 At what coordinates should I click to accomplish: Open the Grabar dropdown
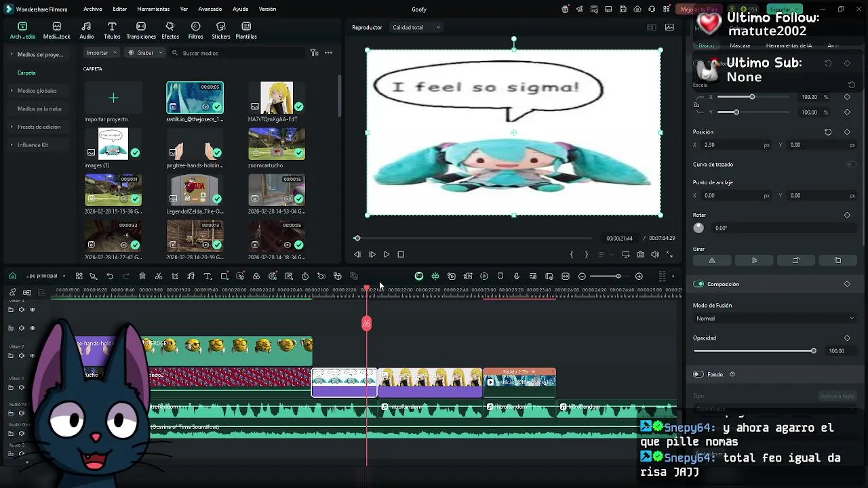(145, 53)
